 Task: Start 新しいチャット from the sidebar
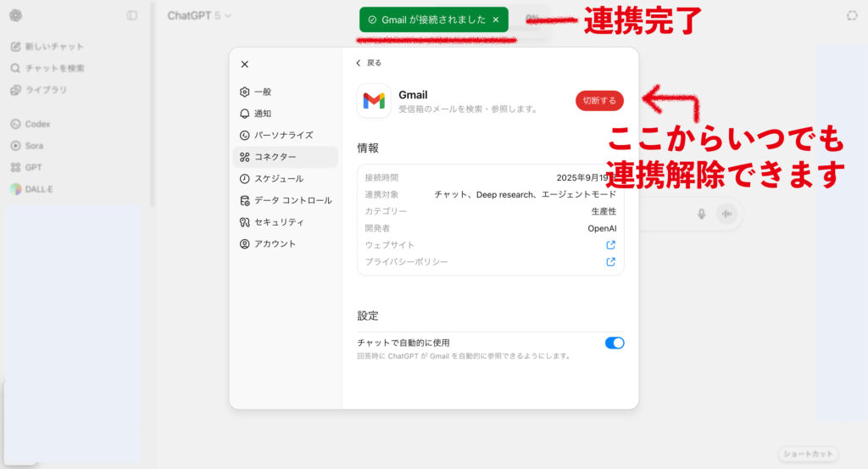coord(54,47)
